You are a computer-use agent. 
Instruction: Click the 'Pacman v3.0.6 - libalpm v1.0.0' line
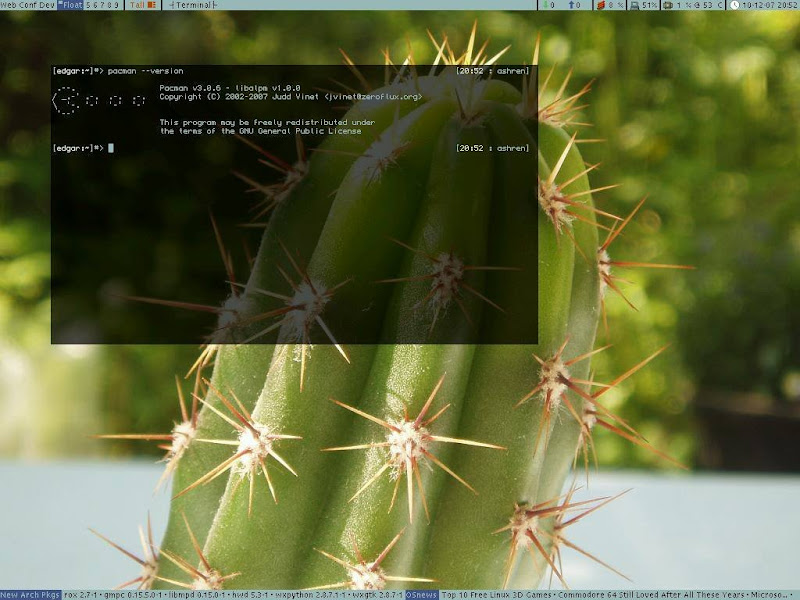pos(230,88)
